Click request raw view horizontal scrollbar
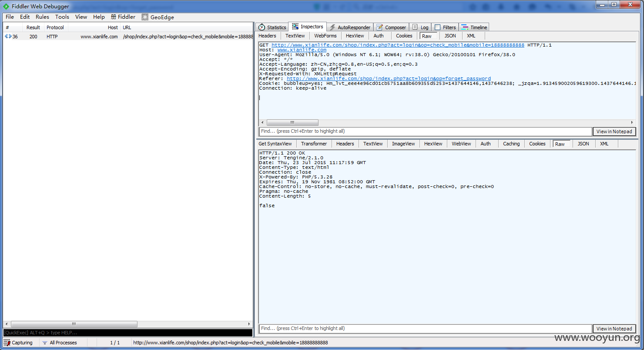 coord(292,122)
